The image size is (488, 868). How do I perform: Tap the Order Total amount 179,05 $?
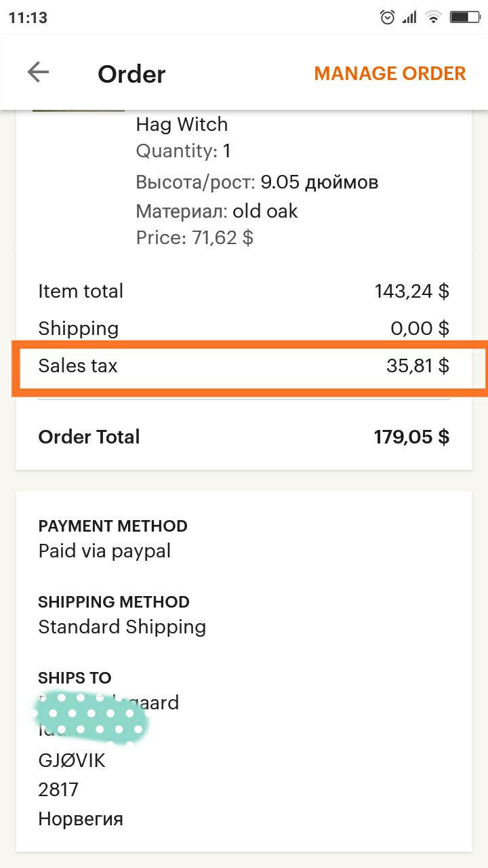pyautogui.click(x=411, y=437)
